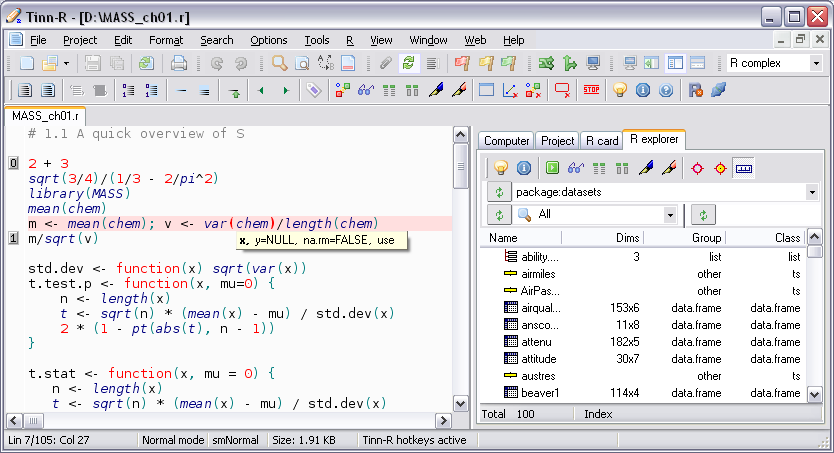The height and width of the screenshot is (453, 834).
Task: Switch to the R card tab
Action: coord(601,141)
